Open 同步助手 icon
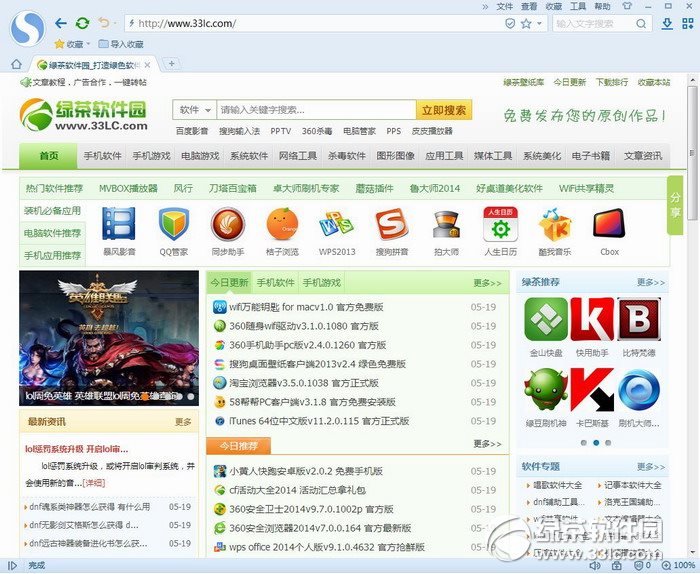 coord(228,224)
